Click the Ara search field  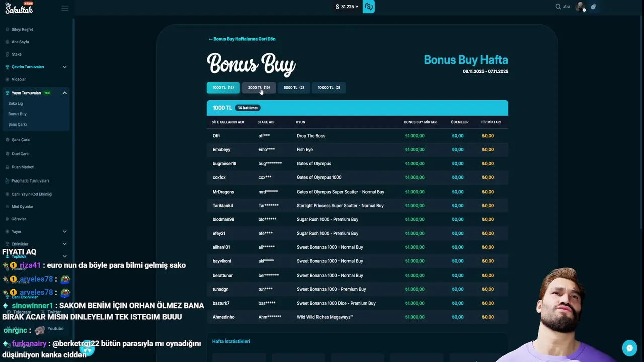(567, 7)
